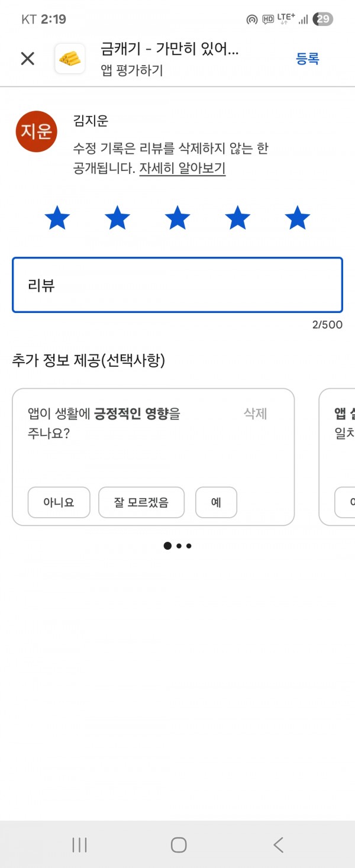Close the review screen with X icon

(28, 59)
